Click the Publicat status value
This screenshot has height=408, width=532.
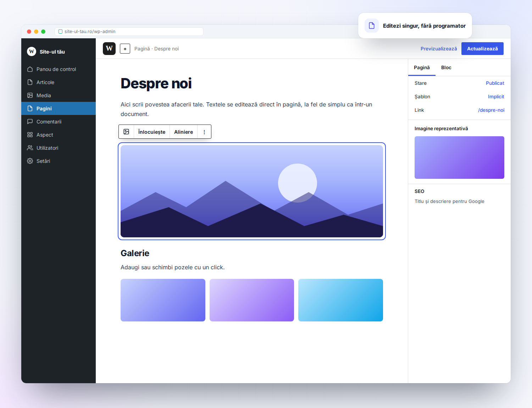(495, 83)
